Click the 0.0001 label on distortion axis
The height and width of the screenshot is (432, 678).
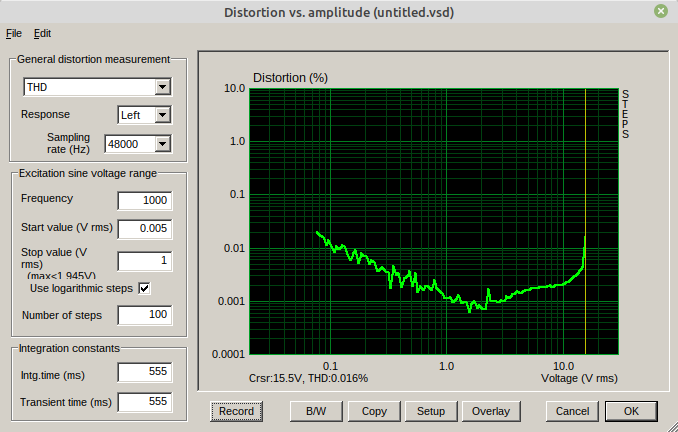[228, 355]
